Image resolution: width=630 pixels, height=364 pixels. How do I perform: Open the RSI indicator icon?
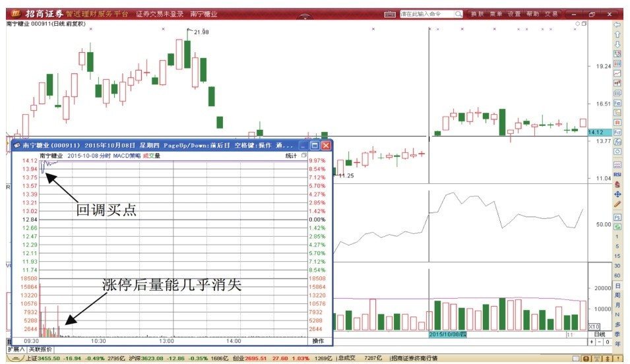617,174
